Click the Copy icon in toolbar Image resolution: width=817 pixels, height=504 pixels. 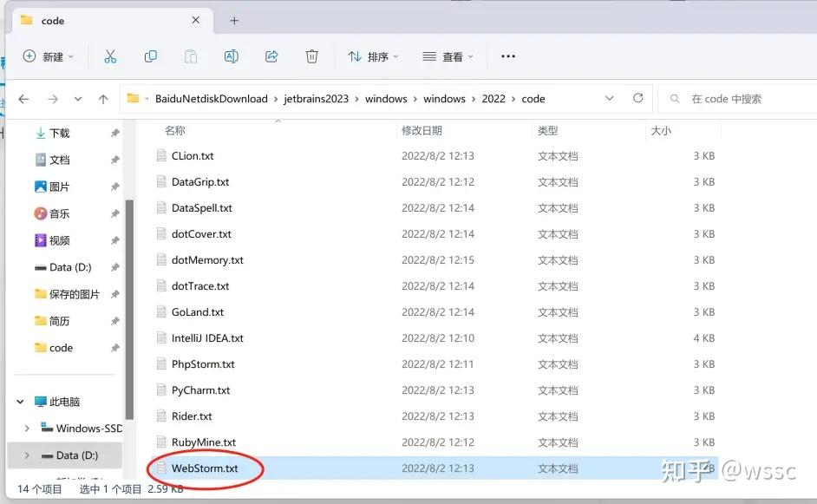tap(151, 56)
